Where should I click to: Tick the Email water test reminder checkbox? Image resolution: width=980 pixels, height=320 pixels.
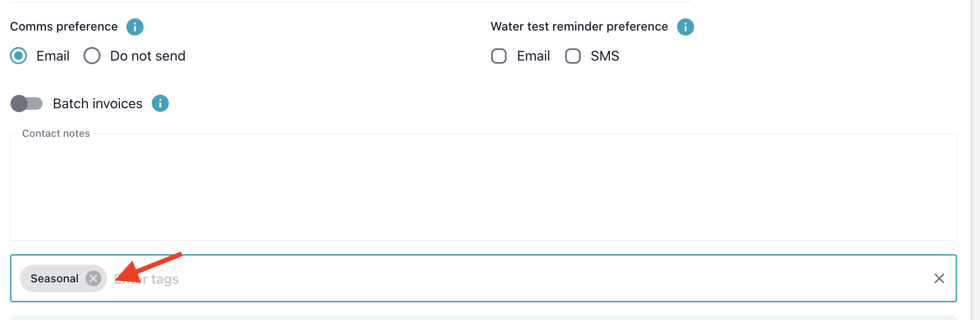coord(499,56)
